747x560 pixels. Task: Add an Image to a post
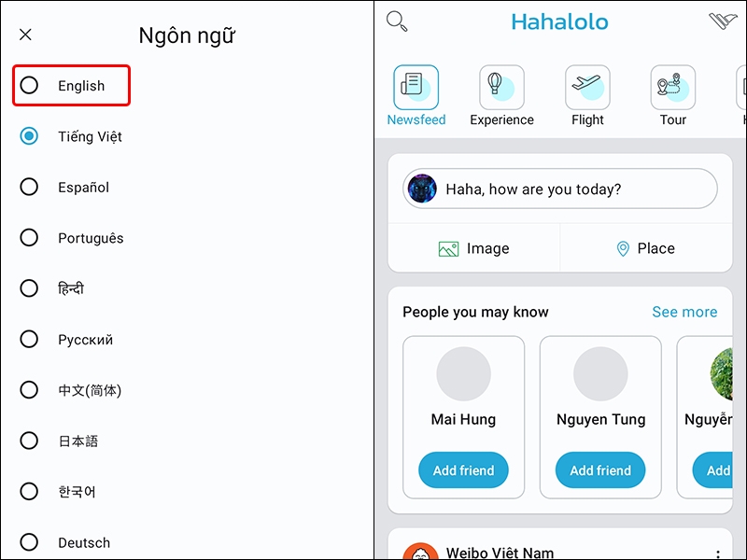[x=474, y=248]
